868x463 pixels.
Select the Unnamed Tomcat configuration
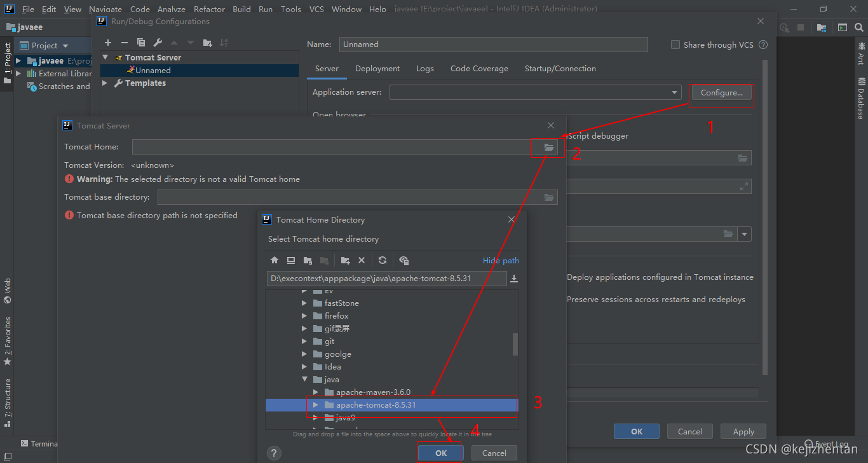(153, 70)
